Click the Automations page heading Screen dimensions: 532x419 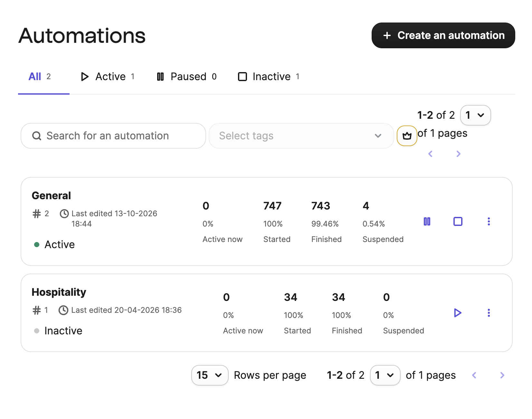82,35
